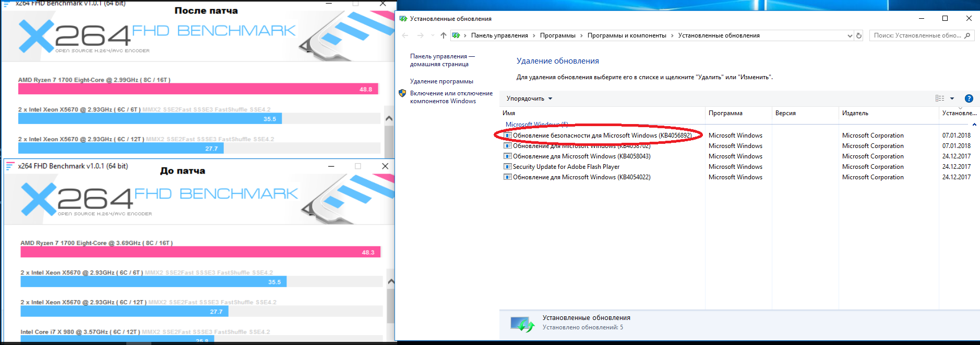
Task: Maximize the Installed Updates window
Action: click(x=945, y=18)
